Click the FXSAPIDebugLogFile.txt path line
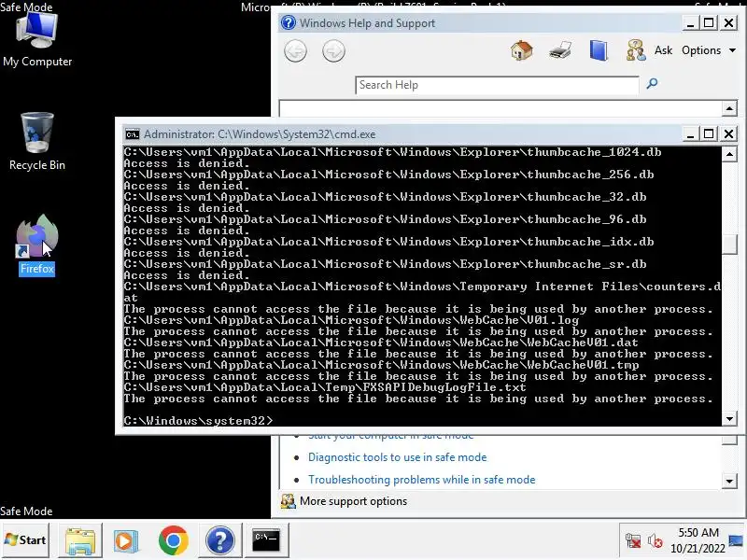The height and width of the screenshot is (560, 747). pyautogui.click(x=325, y=387)
